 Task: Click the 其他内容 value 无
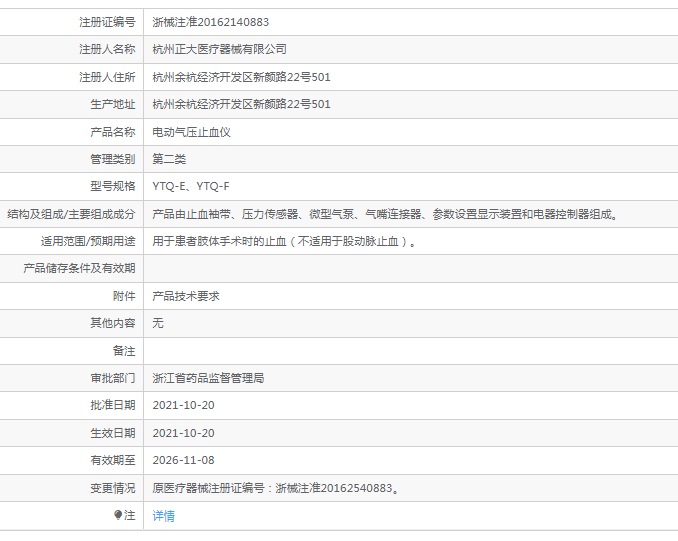158,323
